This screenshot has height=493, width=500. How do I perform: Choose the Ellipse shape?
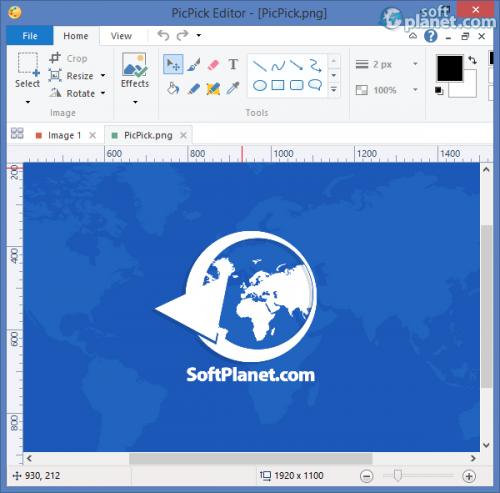coord(260,85)
